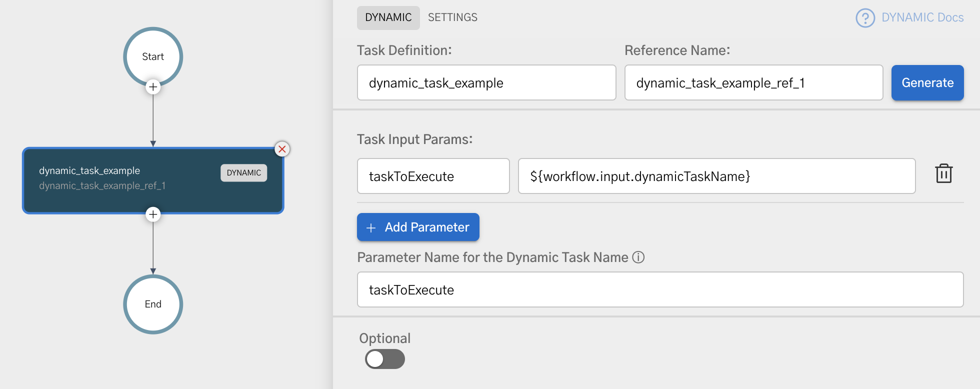Switch to the DYNAMIC tab
The height and width of the screenshot is (389, 980).
pyautogui.click(x=388, y=17)
